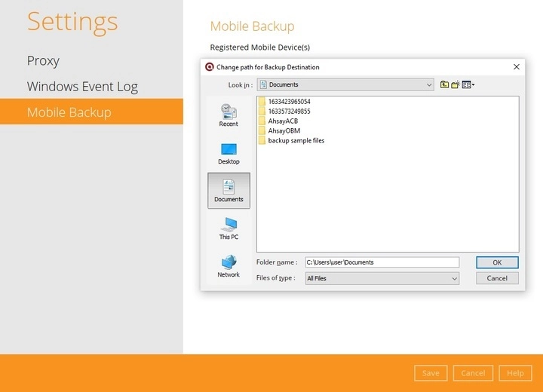Select the AhsayACB folder
This screenshot has height=392, width=543.
coord(283,121)
